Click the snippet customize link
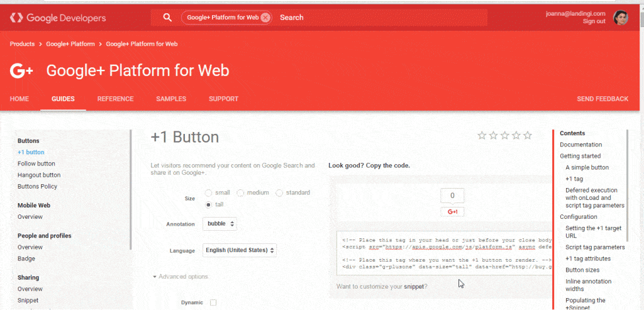 click(414, 287)
